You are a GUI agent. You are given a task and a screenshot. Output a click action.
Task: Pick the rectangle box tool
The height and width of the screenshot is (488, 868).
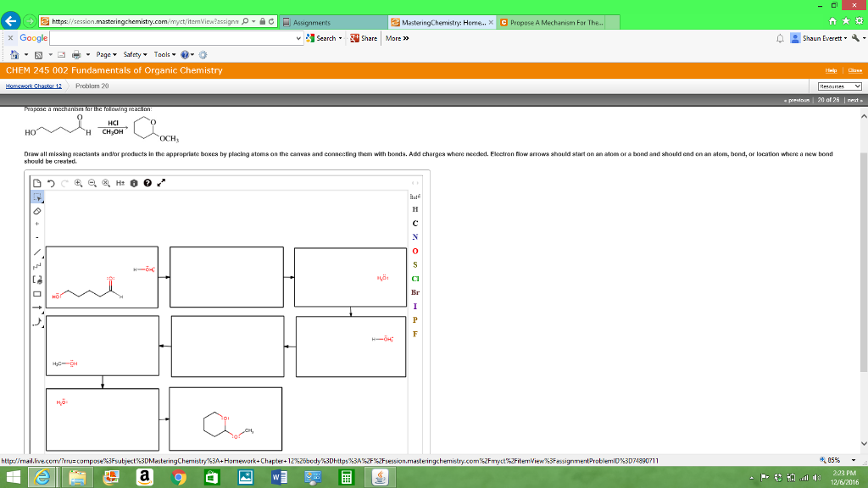(36, 294)
